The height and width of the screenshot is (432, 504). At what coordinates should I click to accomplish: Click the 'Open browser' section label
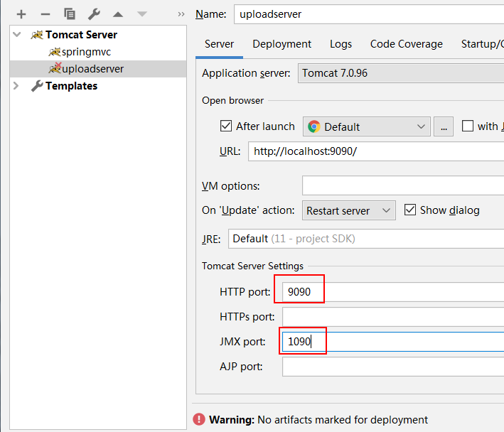[232, 100]
